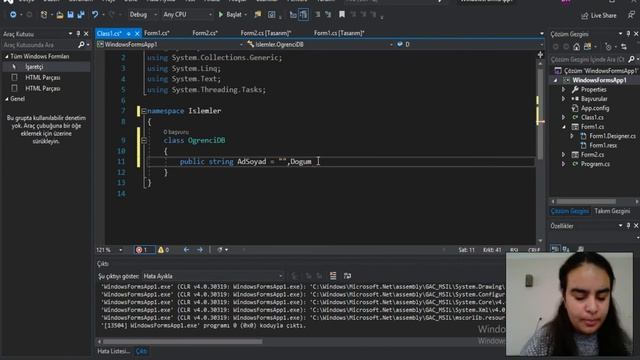
Task: Click the previous issue left arrow
Action: coord(186,250)
